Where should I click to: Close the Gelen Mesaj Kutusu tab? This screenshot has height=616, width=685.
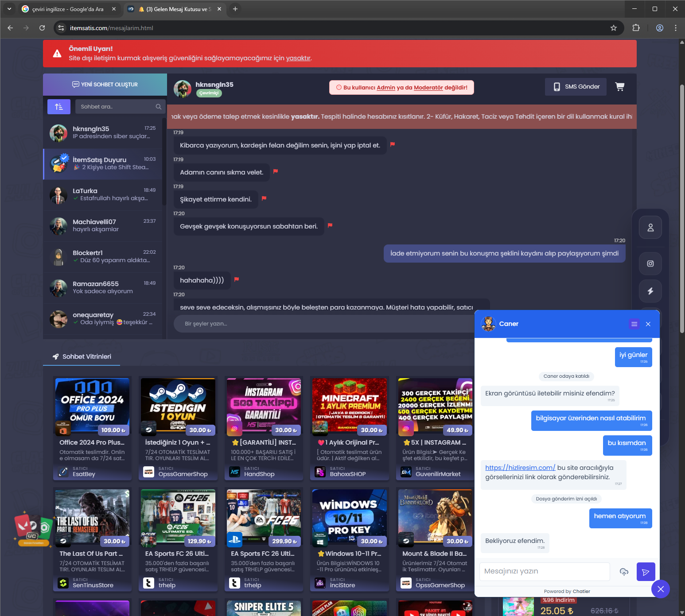pos(219,9)
